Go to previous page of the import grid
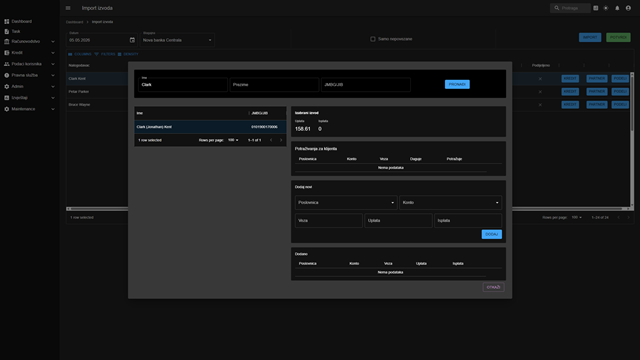 click(x=618, y=218)
